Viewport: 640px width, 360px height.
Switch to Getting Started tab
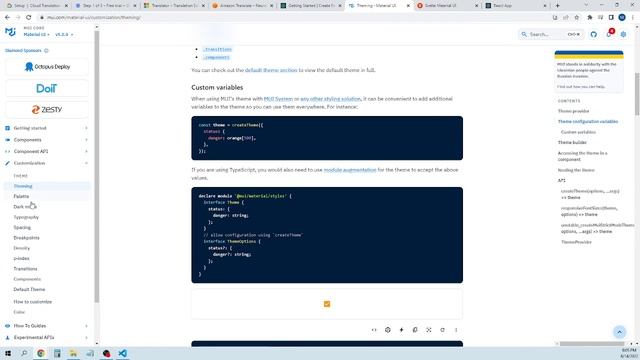(x=311, y=6)
